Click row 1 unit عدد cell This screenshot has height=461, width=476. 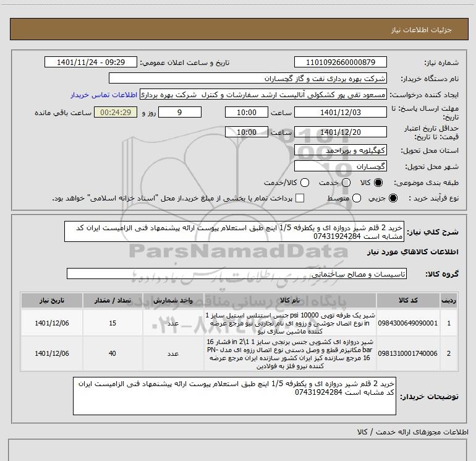pyautogui.click(x=173, y=323)
